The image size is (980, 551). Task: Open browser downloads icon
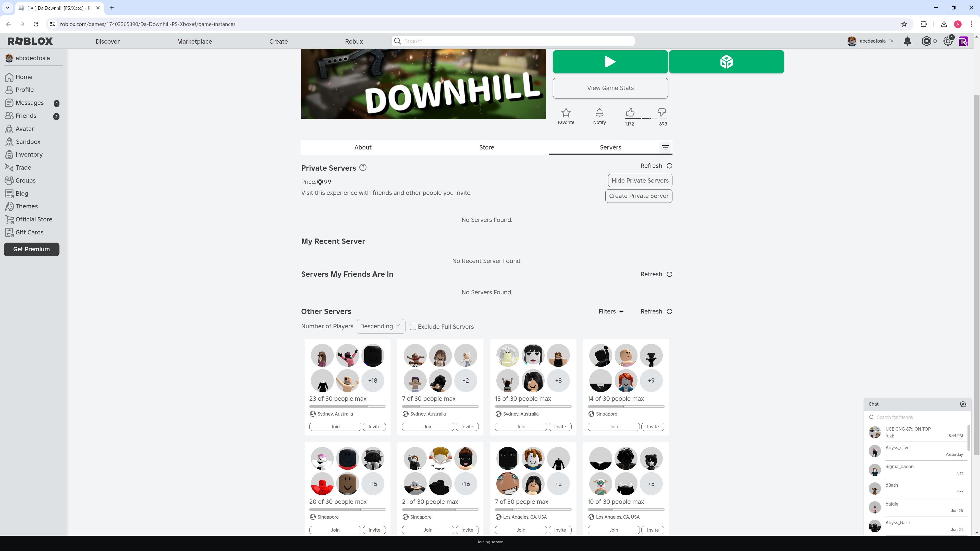[944, 24]
